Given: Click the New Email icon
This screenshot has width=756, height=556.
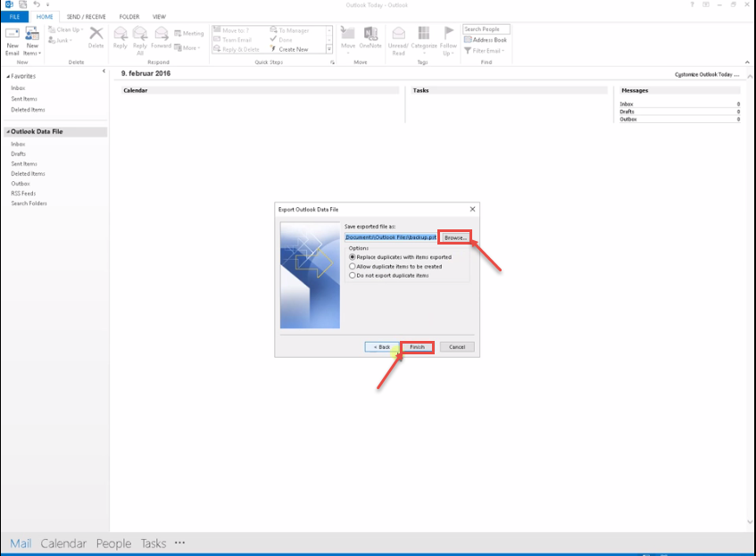Looking at the screenshot, I should click(12, 34).
